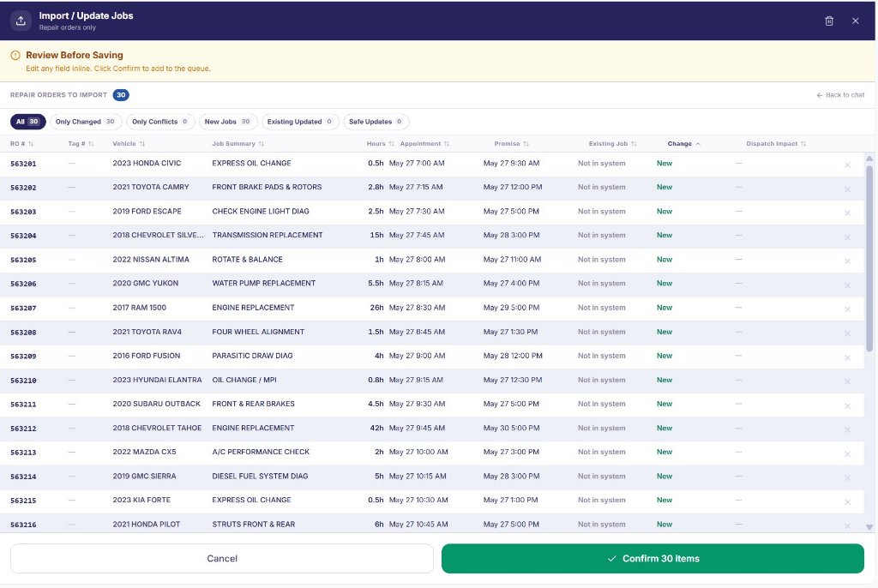Edit vehicle 2023 KIA FORTE

point(141,500)
